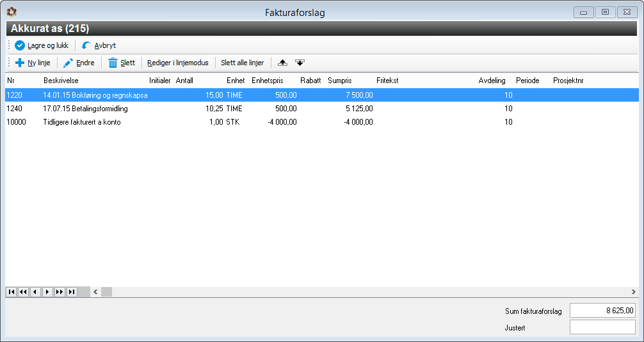
Task: Select row 1220 Bokføring og regnskapsa
Action: click(322, 95)
